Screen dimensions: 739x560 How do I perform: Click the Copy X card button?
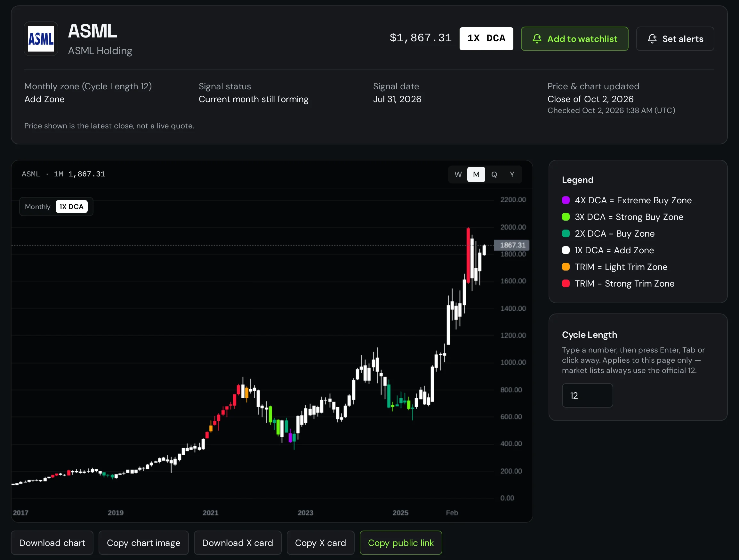coord(320,543)
